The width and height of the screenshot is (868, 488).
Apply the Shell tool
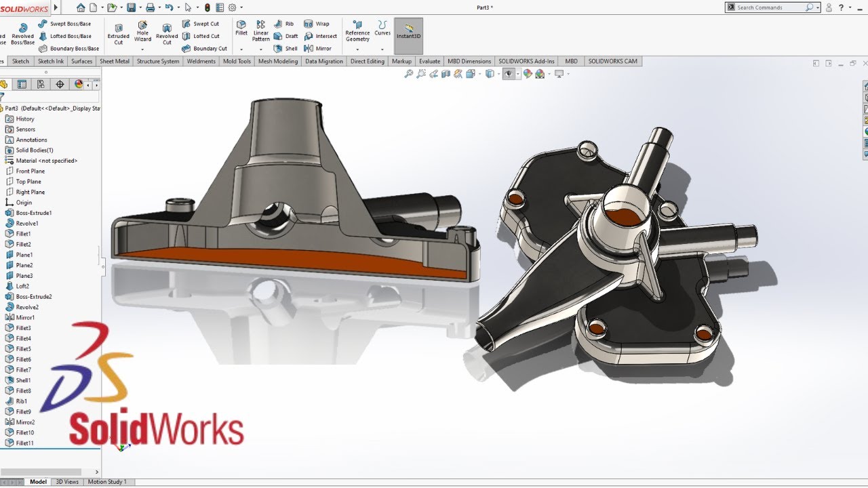tap(286, 49)
